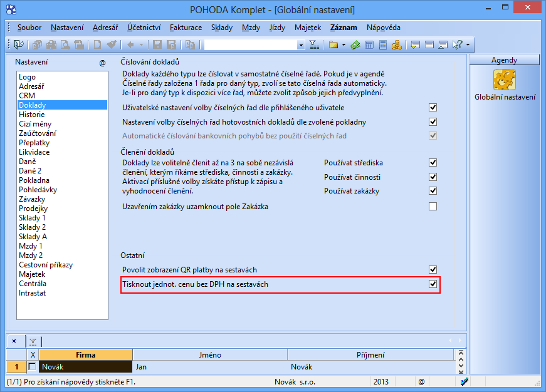The height and width of the screenshot is (392, 546).
Task: Click the Příjmení column header
Action: pos(370,355)
